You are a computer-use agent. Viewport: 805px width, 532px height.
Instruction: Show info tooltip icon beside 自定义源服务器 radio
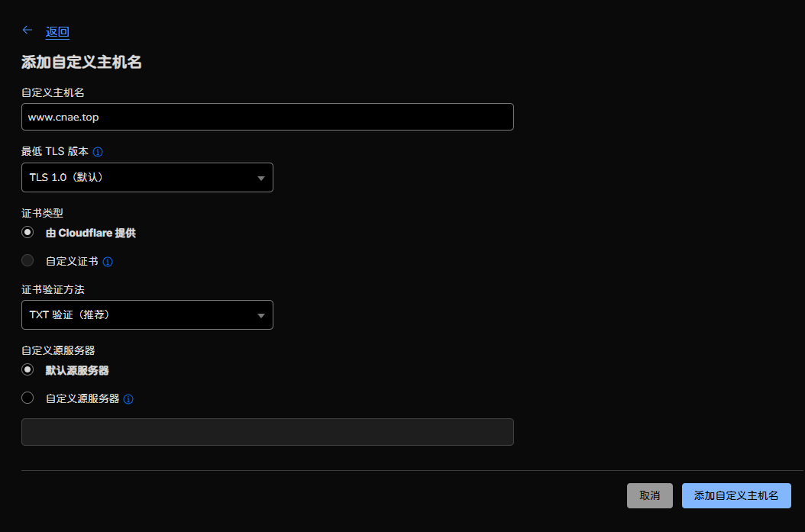click(x=128, y=399)
